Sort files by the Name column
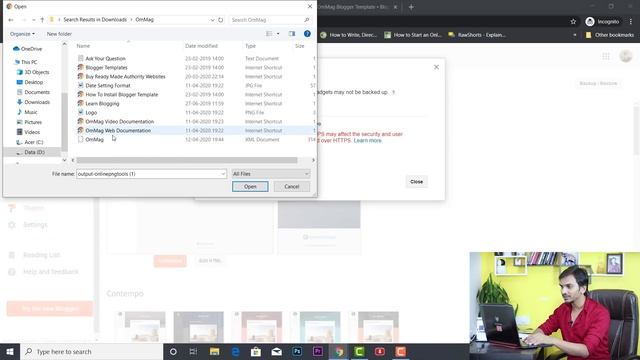This screenshot has width=640, height=360. (83, 46)
